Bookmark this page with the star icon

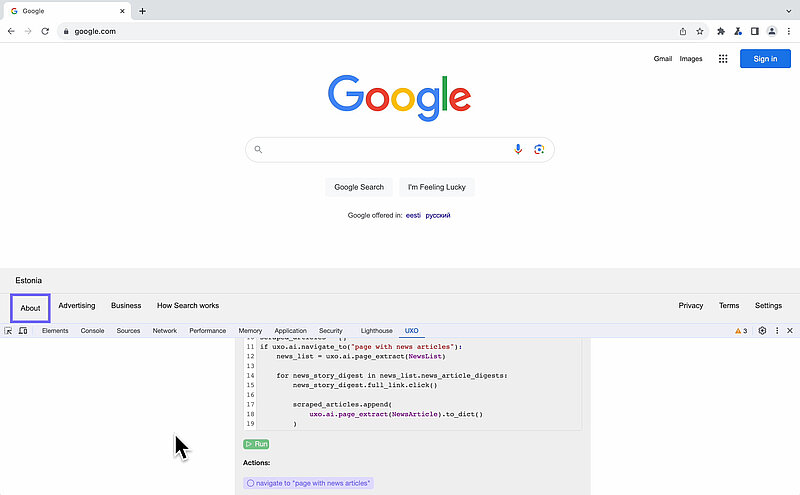(x=700, y=31)
